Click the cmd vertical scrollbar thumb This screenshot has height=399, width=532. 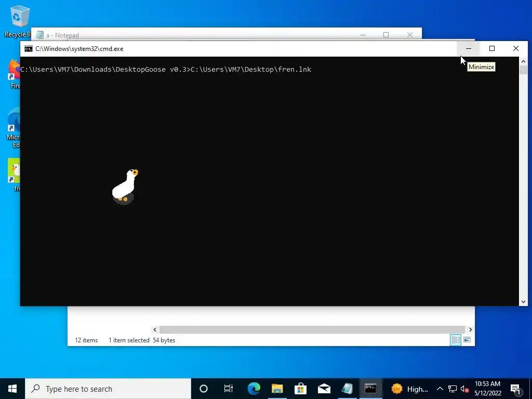click(x=523, y=70)
